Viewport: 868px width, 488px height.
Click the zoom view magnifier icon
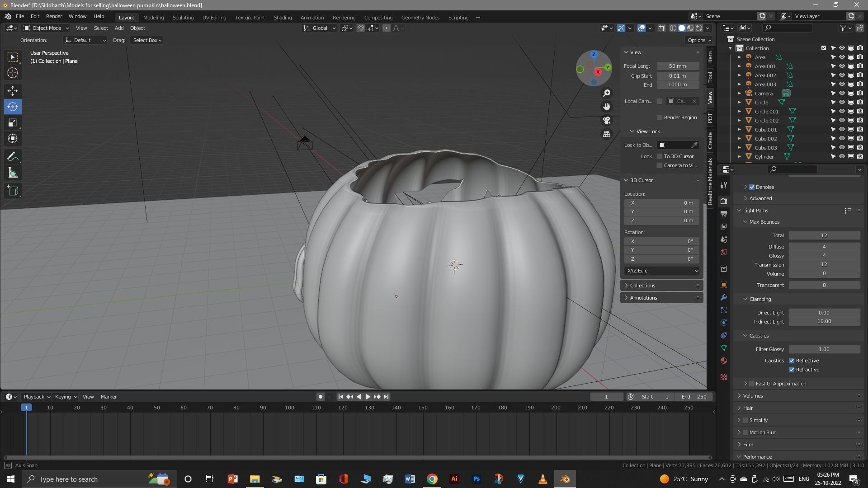(607, 93)
